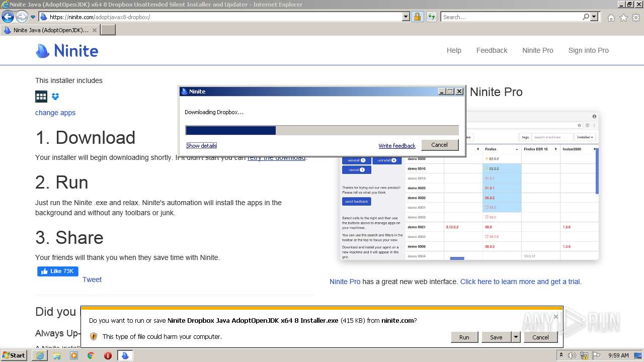Click the Facebook Like 73K button
Image resolution: width=644 pixels, height=362 pixels.
[x=58, y=271]
